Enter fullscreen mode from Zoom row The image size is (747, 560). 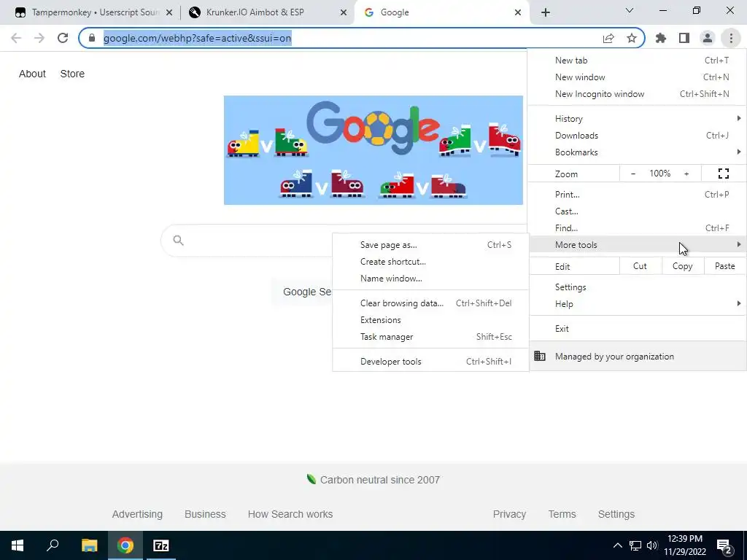point(723,174)
